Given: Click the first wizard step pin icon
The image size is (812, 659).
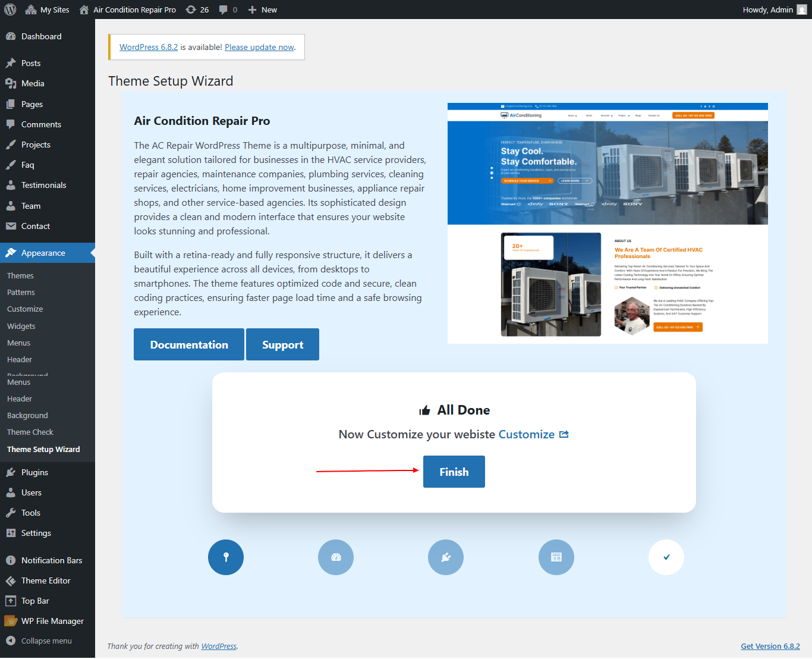Looking at the screenshot, I should point(226,557).
